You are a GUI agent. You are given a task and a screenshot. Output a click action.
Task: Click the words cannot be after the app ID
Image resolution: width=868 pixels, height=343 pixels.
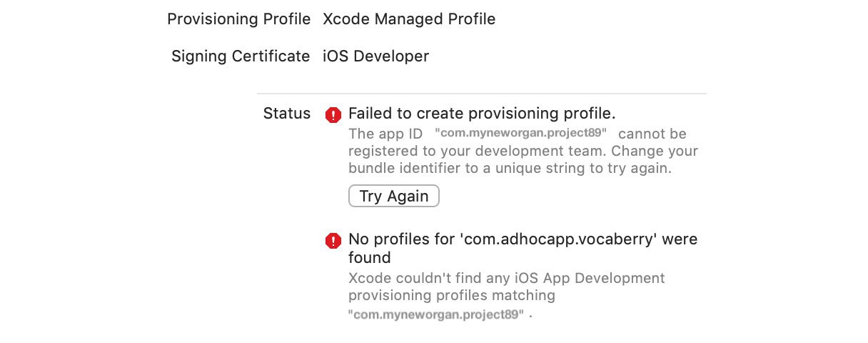pyautogui.click(x=652, y=134)
